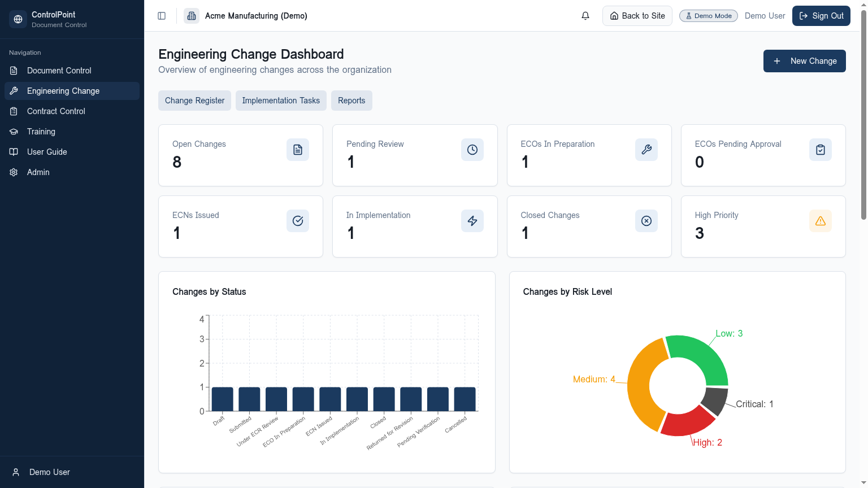Click the Training graduation cap icon
The image size is (868, 488).
pos(14,132)
